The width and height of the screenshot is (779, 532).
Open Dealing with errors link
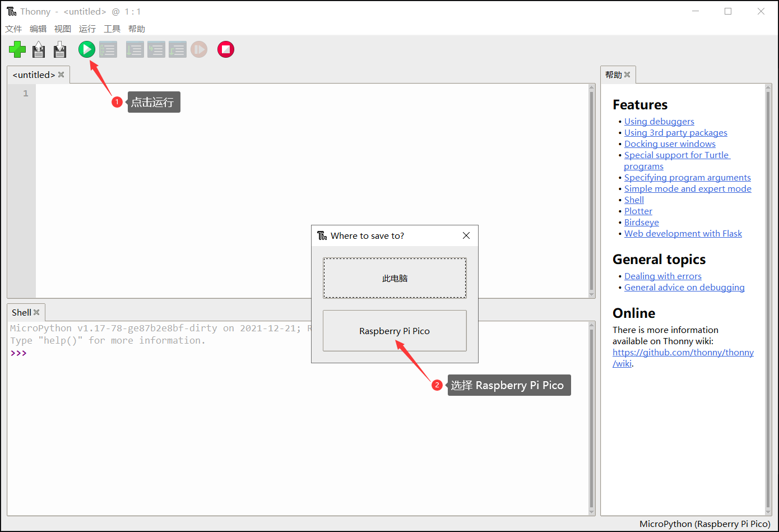pyautogui.click(x=663, y=276)
